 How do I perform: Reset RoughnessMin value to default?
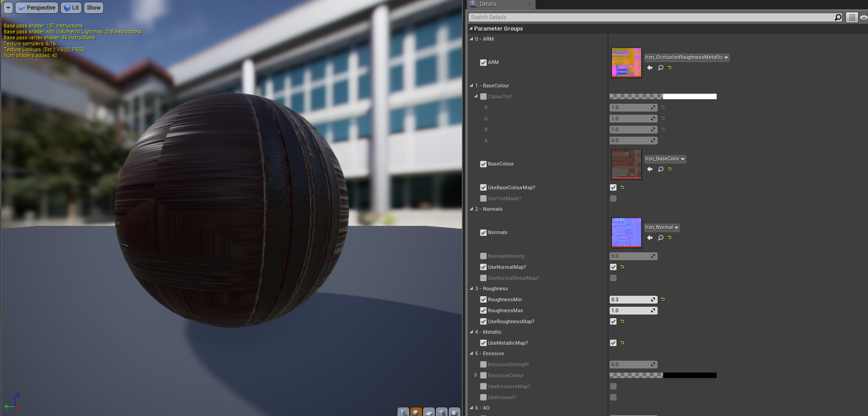663,299
